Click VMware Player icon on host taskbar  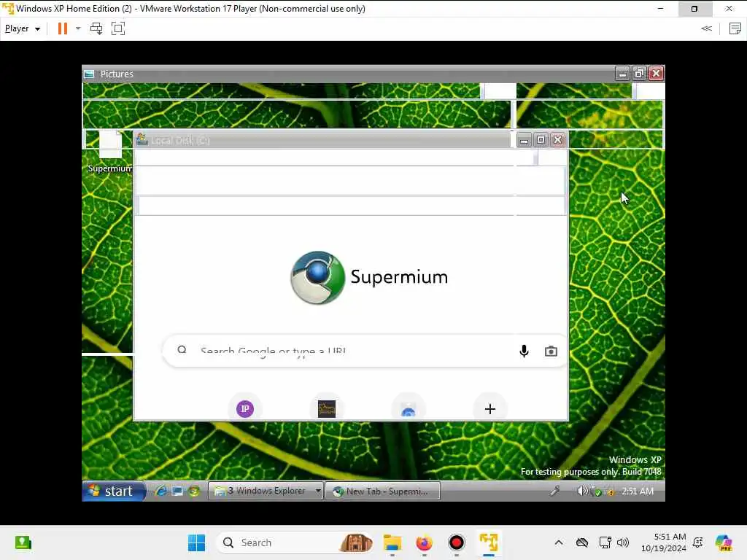pos(489,542)
